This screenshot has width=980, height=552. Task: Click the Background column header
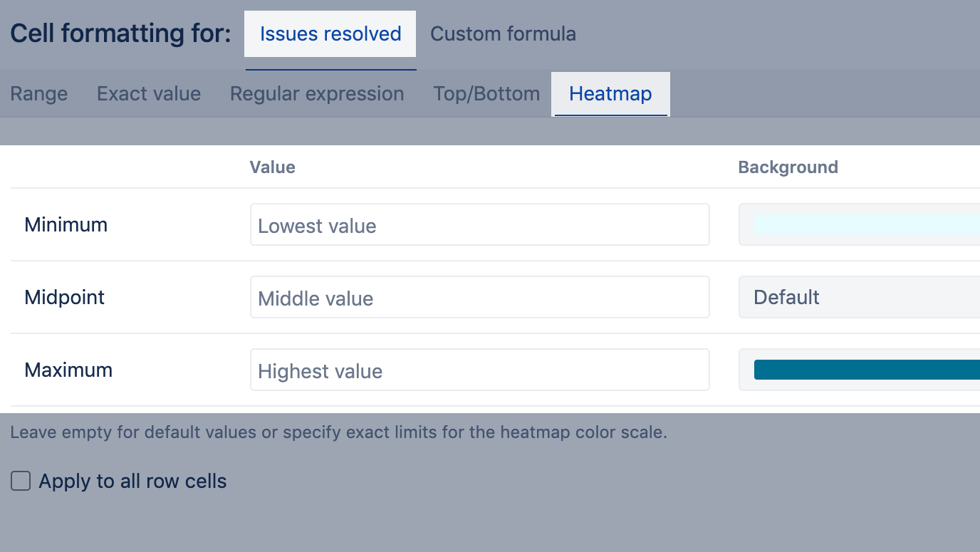point(788,167)
